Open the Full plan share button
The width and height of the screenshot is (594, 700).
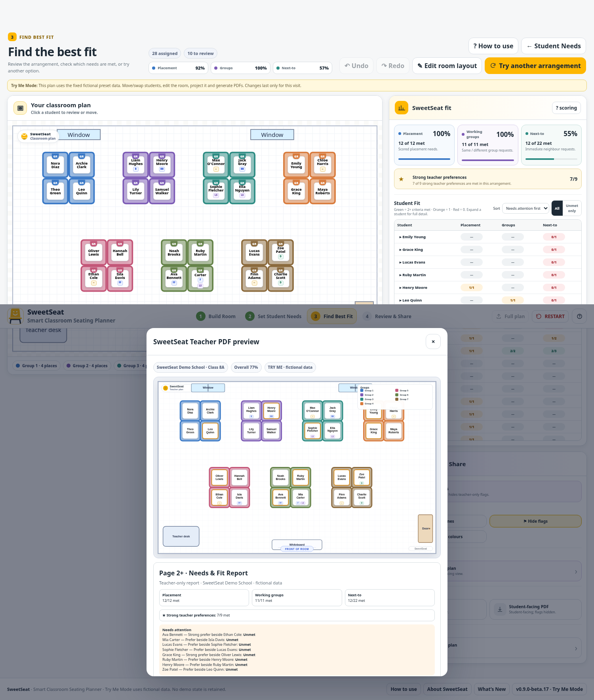(510, 316)
